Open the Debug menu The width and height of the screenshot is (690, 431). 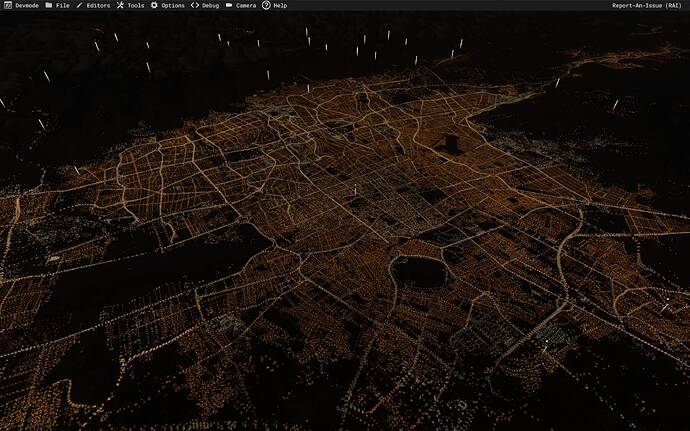tap(205, 5)
